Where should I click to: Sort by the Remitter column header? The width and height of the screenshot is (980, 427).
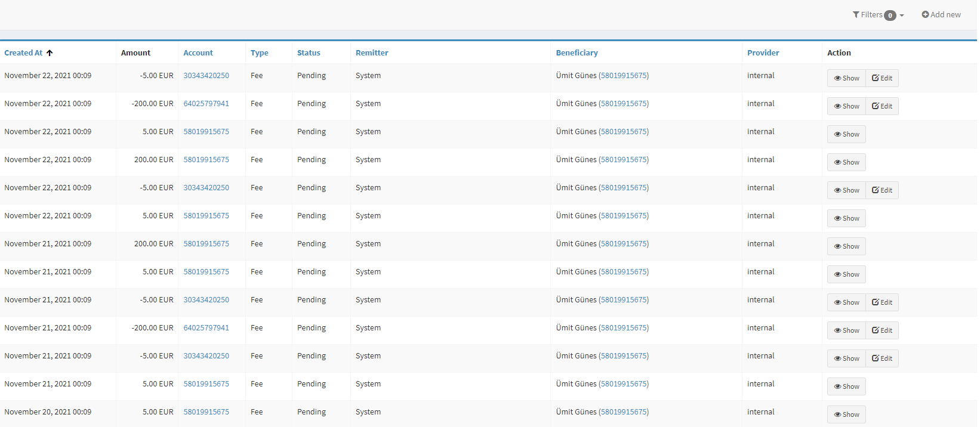(371, 53)
